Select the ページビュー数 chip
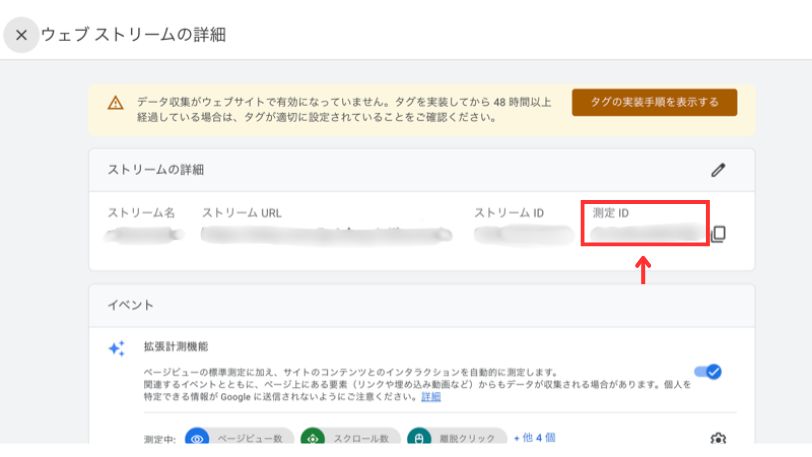 click(250, 438)
